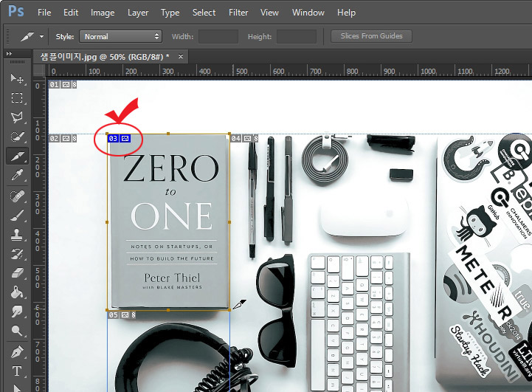
Task: Select the Quick Selection tool
Action: pos(17,137)
